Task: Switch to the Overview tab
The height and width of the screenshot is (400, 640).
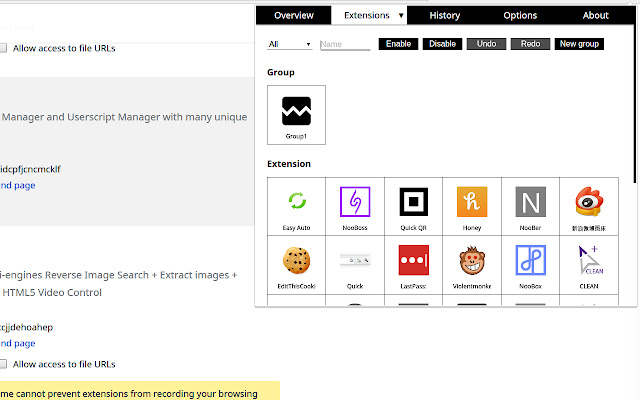Action: pos(294,16)
